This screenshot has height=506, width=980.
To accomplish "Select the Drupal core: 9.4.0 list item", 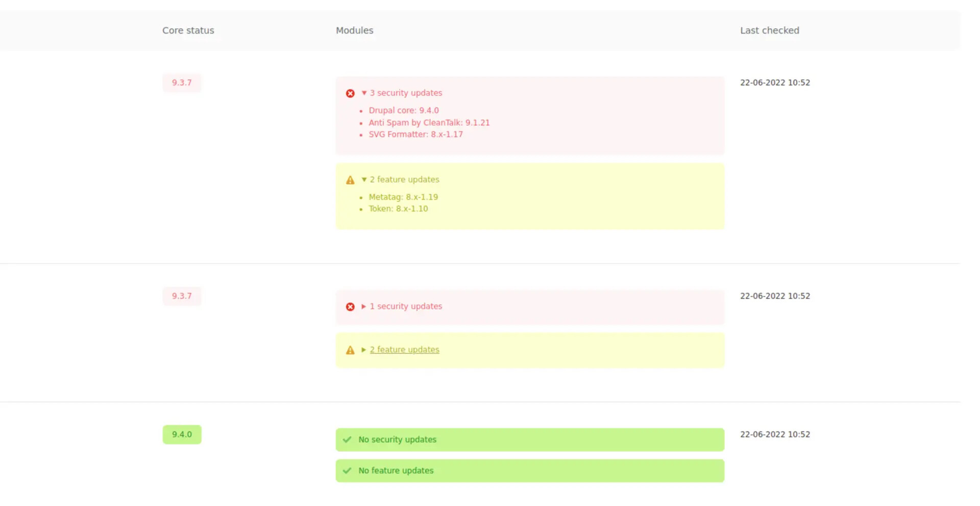I will coord(404,110).
